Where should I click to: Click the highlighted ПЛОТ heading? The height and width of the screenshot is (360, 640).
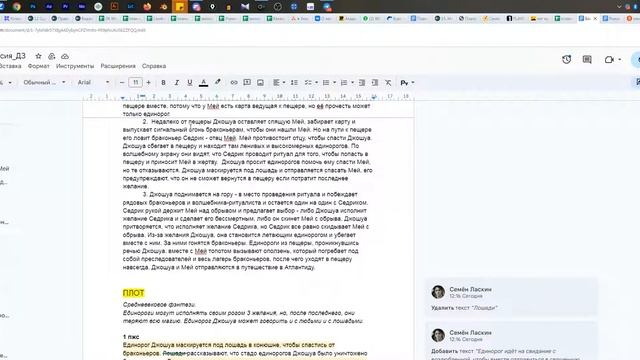pyautogui.click(x=133, y=293)
